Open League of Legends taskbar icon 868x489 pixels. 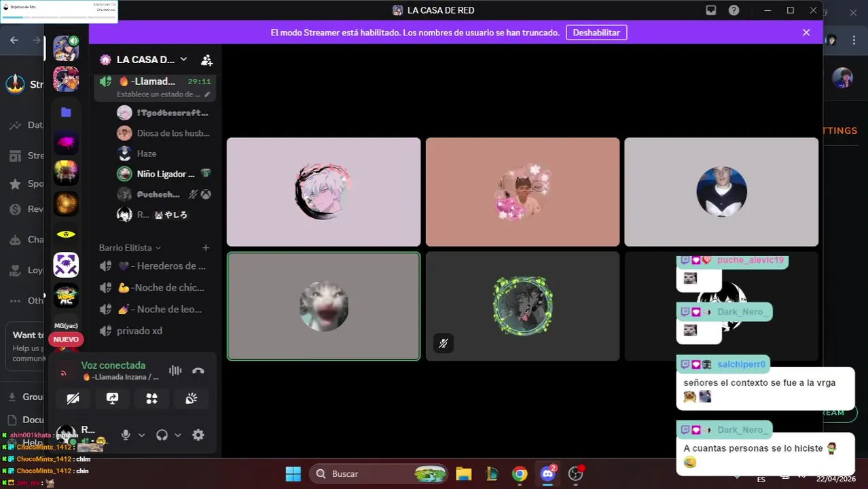pos(491,474)
